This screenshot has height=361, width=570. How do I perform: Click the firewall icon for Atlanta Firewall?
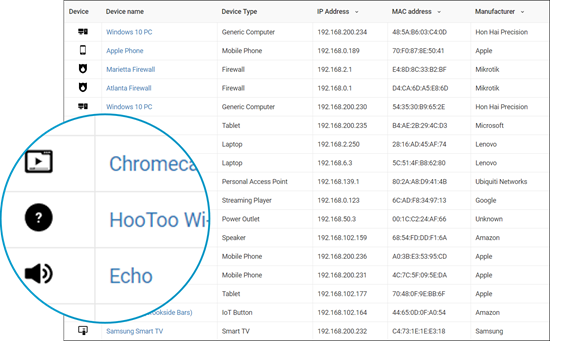83,87
